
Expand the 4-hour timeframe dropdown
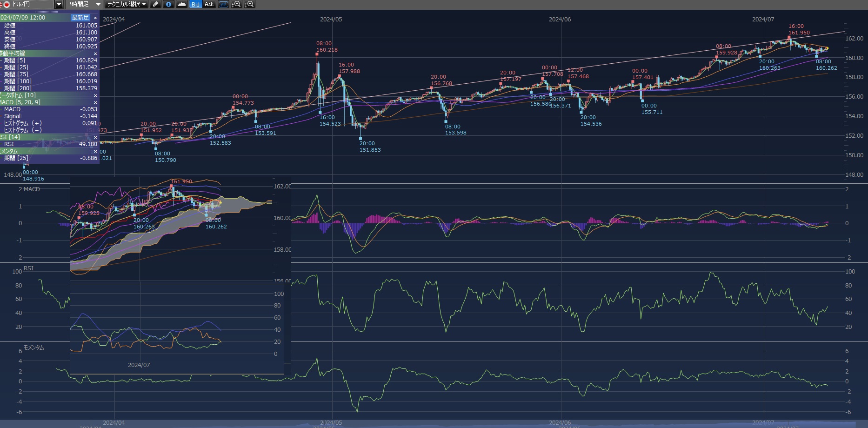(98, 4)
